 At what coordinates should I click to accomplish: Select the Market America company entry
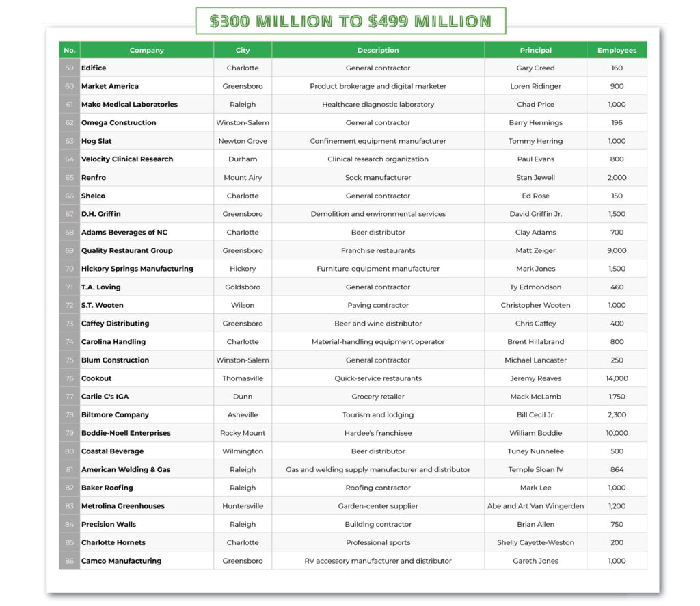(109, 86)
